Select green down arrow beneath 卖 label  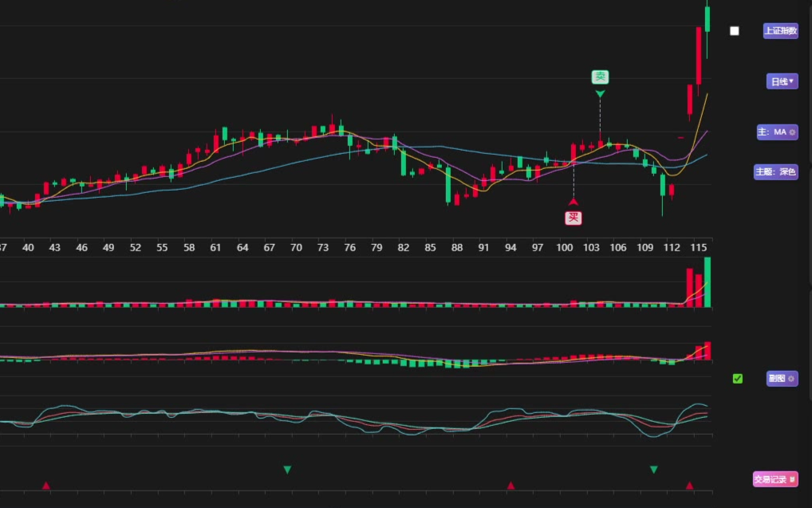tap(600, 94)
